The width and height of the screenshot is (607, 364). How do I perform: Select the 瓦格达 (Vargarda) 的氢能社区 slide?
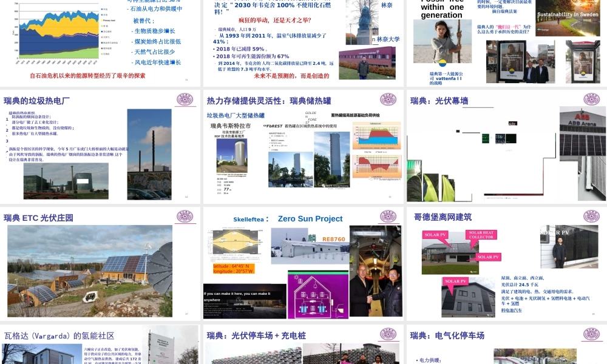click(x=100, y=344)
